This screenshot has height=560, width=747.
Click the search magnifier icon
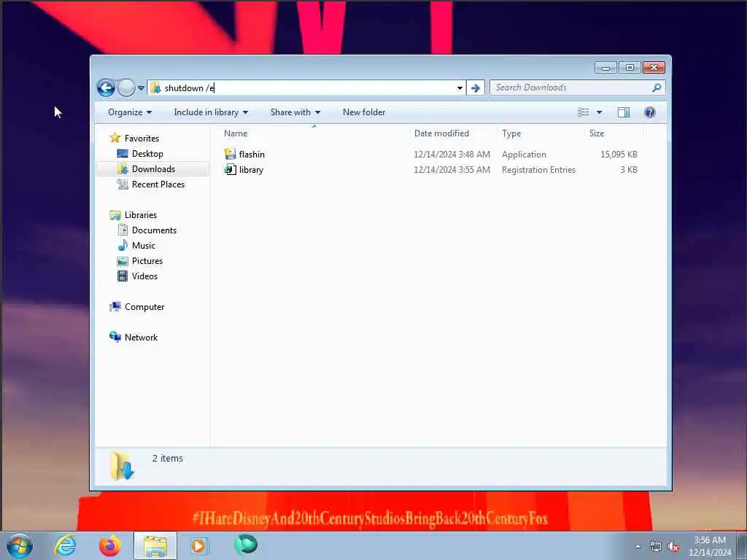pyautogui.click(x=657, y=87)
